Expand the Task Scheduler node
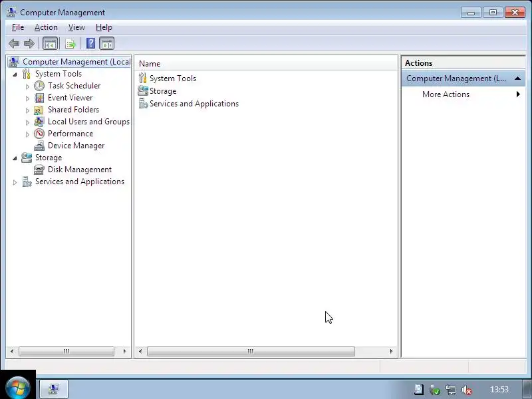Viewport: 532px width, 399px height. [27, 86]
